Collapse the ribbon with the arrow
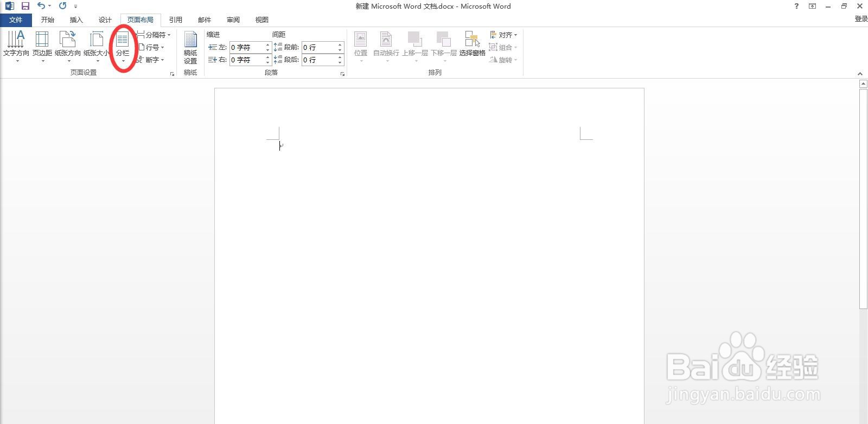The width and height of the screenshot is (868, 424). click(860, 74)
